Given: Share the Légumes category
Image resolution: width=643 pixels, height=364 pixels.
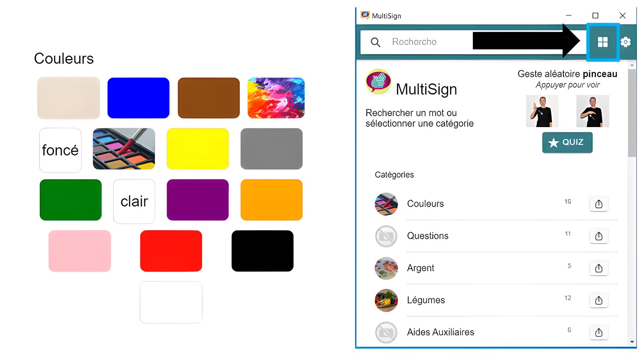Looking at the screenshot, I should (599, 300).
